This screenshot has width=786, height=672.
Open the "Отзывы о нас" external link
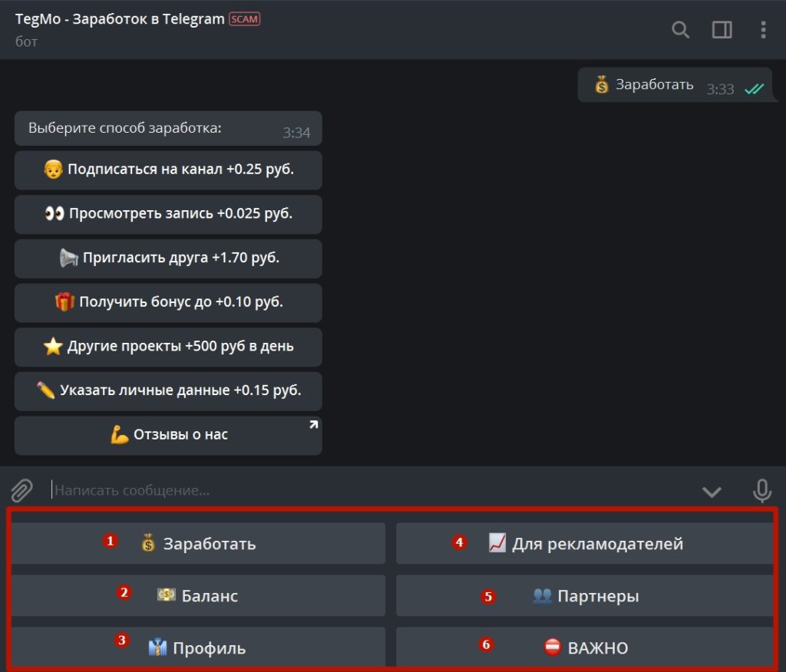coord(168,435)
